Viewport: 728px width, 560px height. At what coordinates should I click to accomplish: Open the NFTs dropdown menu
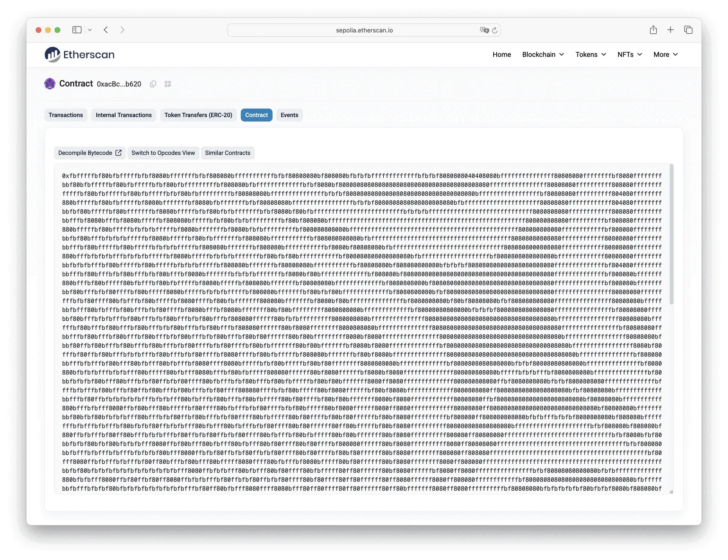coord(629,55)
